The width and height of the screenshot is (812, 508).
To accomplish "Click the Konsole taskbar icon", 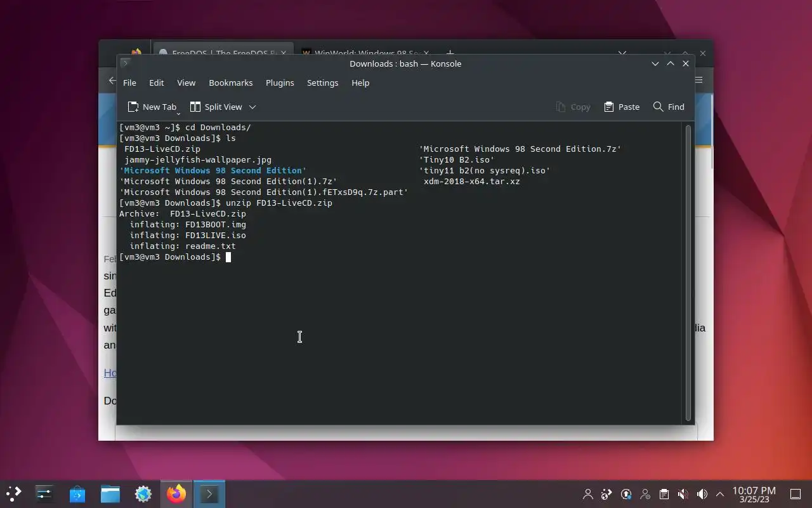I will 209,493.
